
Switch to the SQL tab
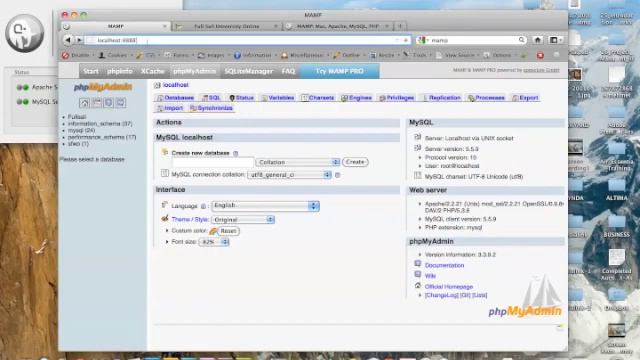[x=211, y=98]
